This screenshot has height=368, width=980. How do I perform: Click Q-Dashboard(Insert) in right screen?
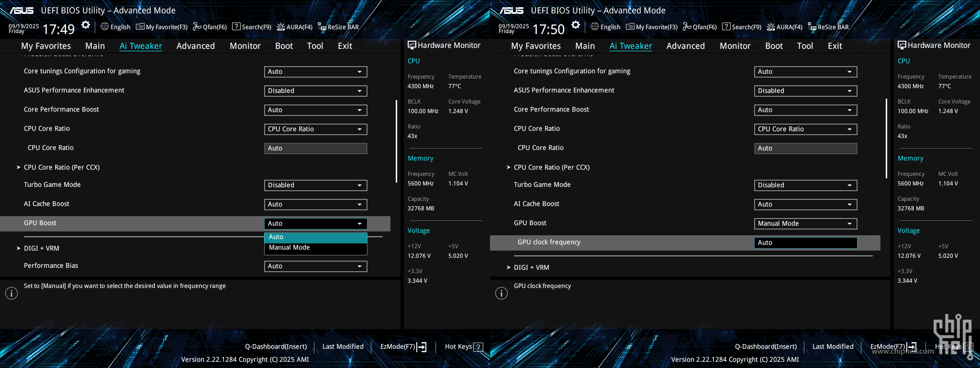[x=766, y=346]
